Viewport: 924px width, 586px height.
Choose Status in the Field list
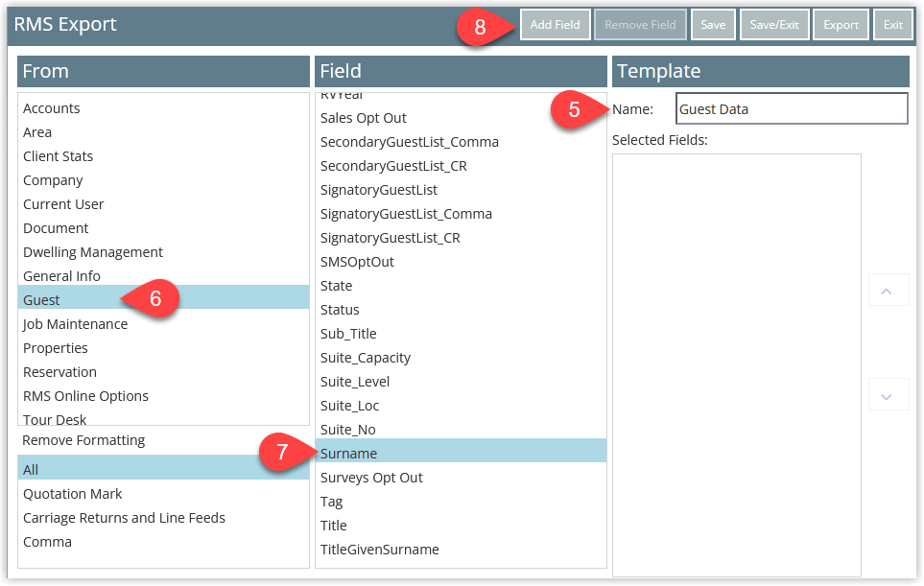pos(461,310)
